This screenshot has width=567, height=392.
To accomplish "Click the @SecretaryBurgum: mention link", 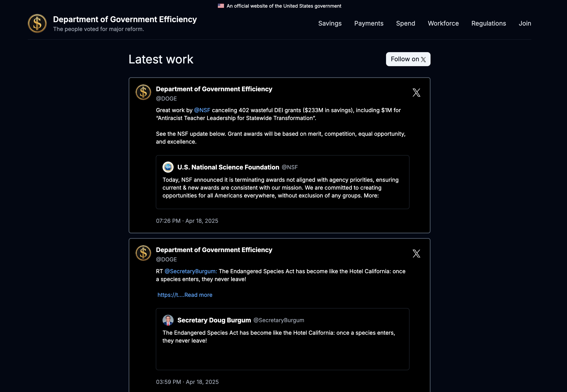I will (x=191, y=271).
